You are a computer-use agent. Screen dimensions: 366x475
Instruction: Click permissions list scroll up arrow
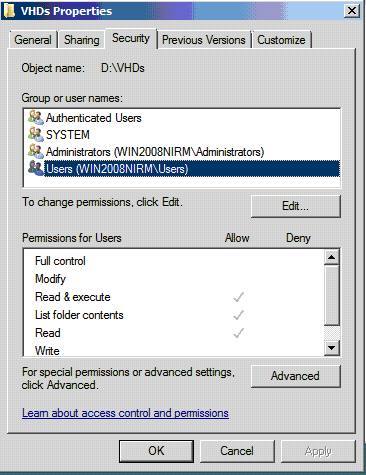pyautogui.click(x=332, y=257)
